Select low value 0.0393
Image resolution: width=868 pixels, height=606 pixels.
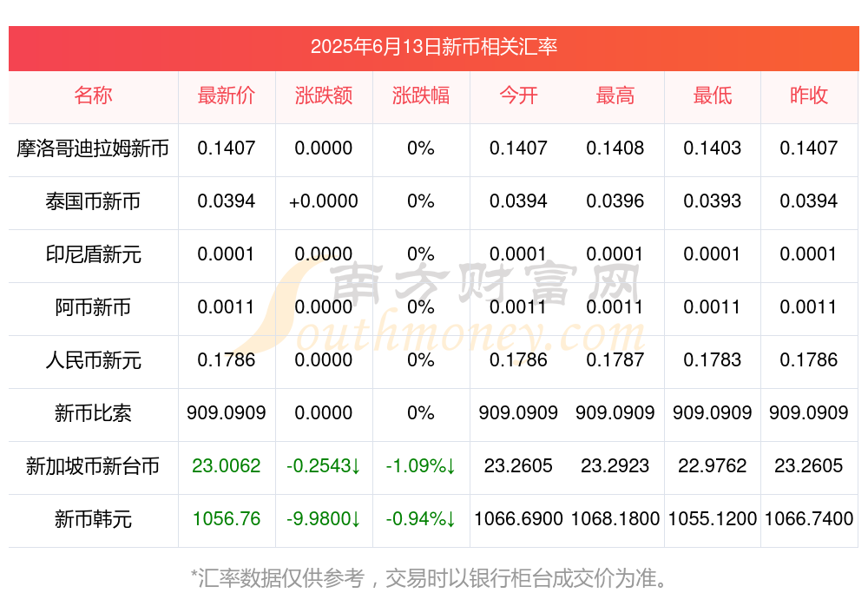pos(713,201)
